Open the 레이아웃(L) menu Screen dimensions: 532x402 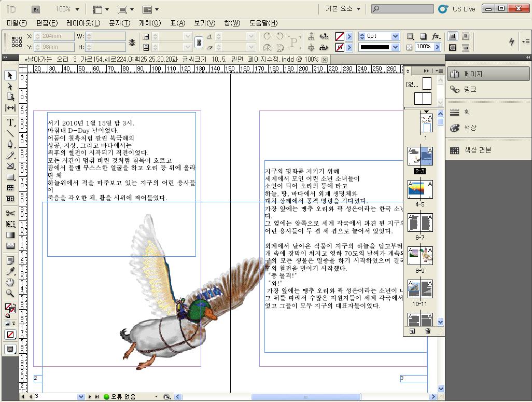point(83,23)
